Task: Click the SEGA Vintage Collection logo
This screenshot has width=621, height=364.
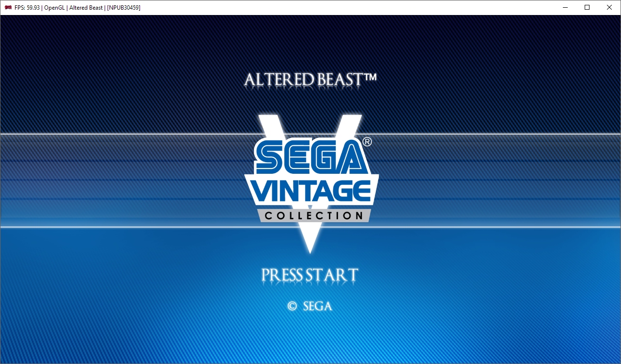Action: coord(310,184)
